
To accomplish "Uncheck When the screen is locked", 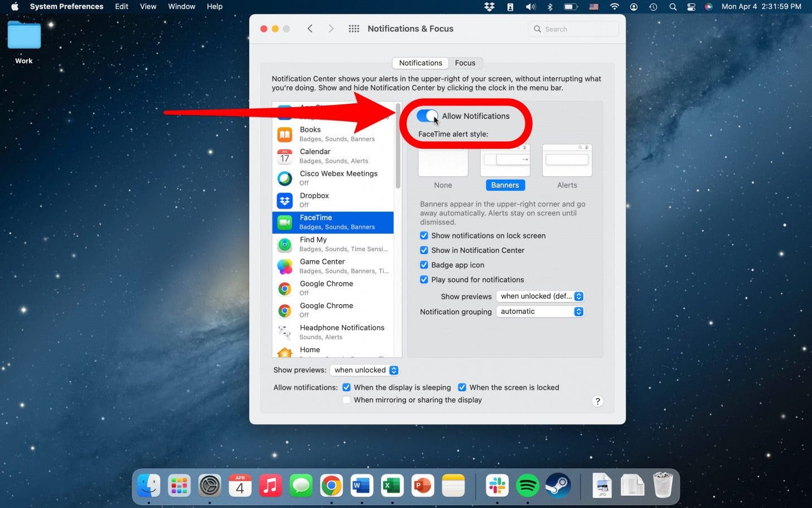I will click(x=462, y=387).
